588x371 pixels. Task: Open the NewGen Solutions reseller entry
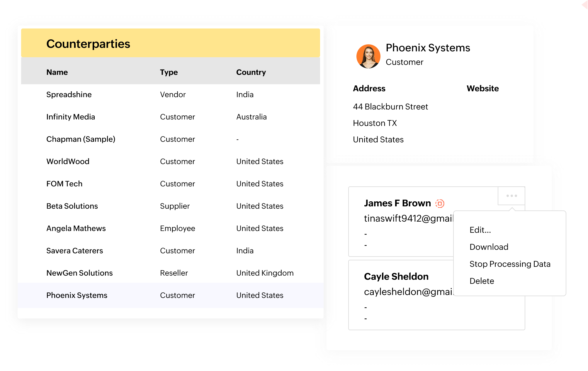click(79, 273)
